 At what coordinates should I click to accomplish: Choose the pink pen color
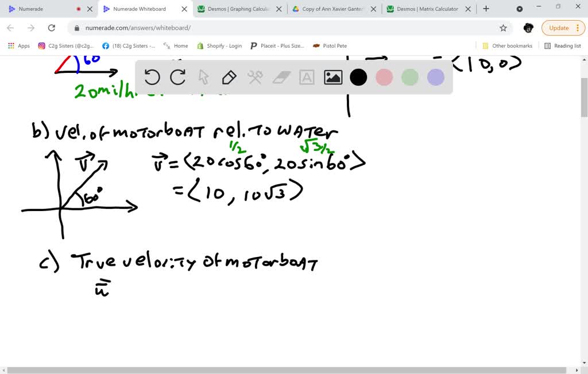click(x=384, y=77)
